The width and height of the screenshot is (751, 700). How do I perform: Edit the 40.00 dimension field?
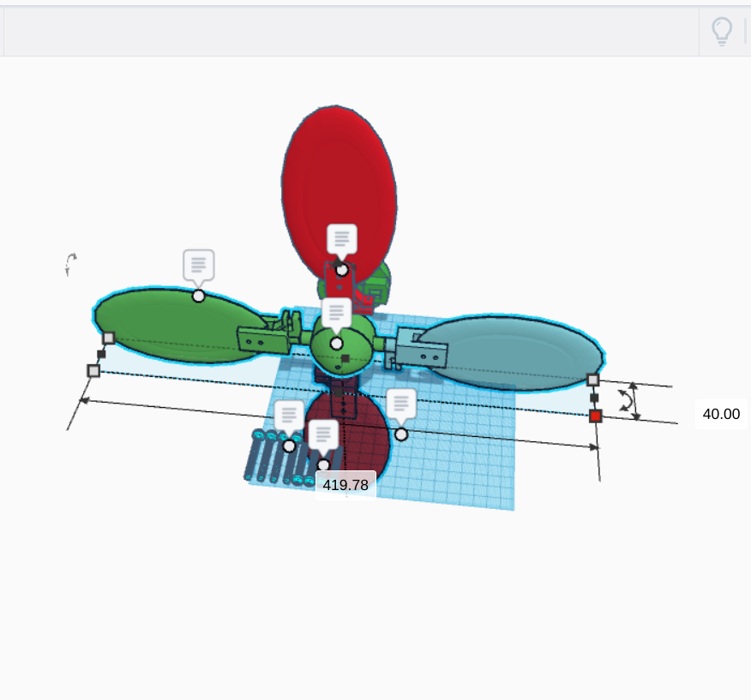click(x=720, y=414)
